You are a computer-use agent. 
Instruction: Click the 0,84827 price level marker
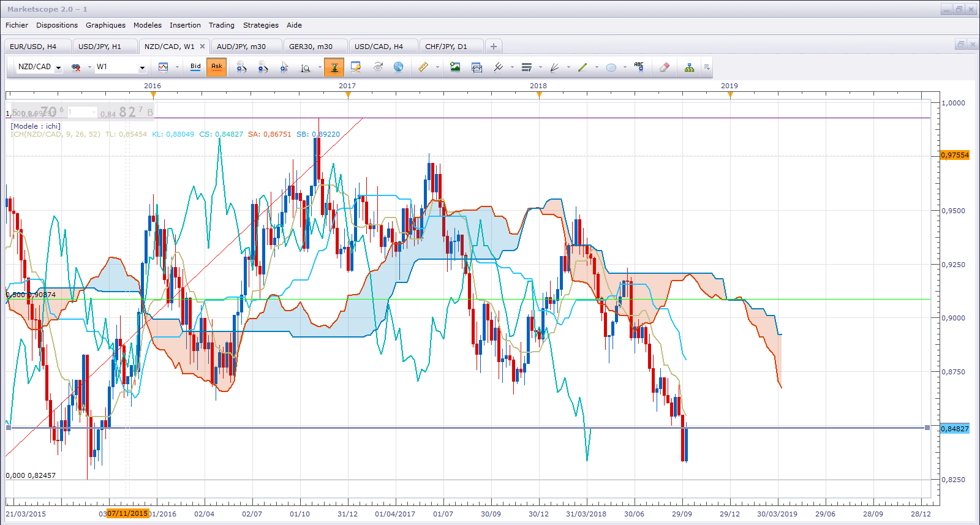[955, 429]
